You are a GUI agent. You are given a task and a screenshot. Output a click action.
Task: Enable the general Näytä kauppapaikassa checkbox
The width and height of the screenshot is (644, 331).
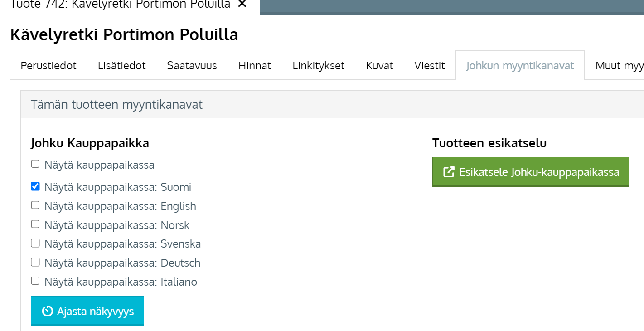click(x=35, y=164)
